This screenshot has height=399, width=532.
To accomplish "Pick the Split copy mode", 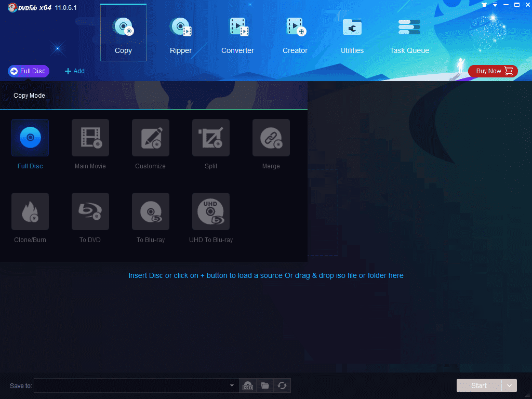I will pos(211,138).
